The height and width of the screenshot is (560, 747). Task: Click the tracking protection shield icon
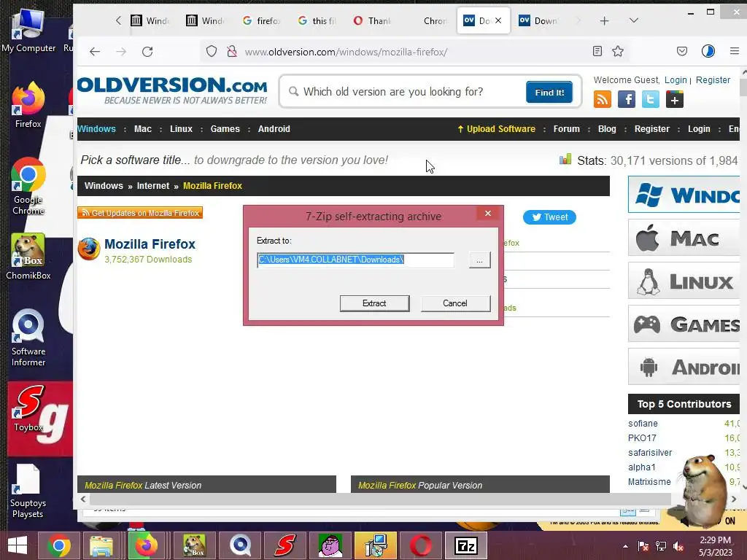pyautogui.click(x=212, y=52)
